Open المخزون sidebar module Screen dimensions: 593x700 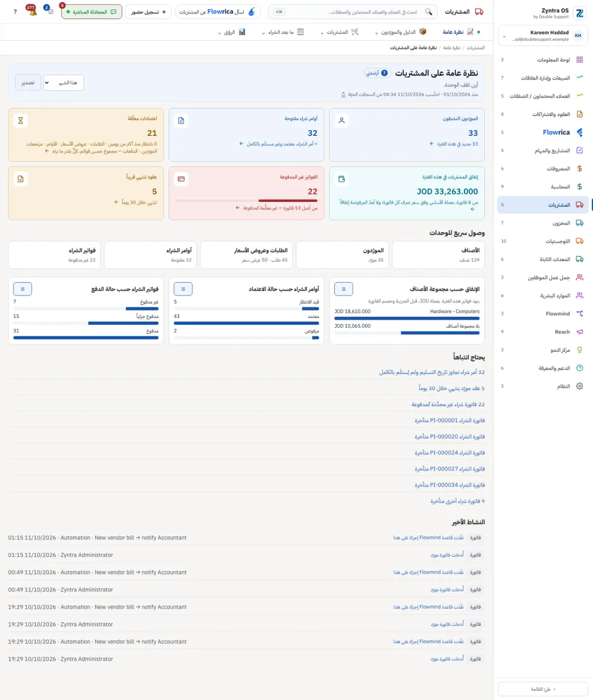click(x=542, y=223)
